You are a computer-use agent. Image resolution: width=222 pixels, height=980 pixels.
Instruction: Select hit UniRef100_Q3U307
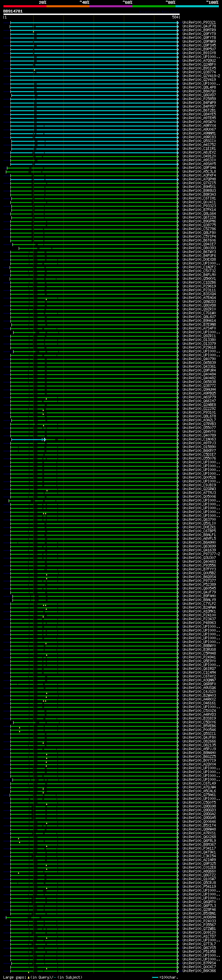tap(199, 558)
